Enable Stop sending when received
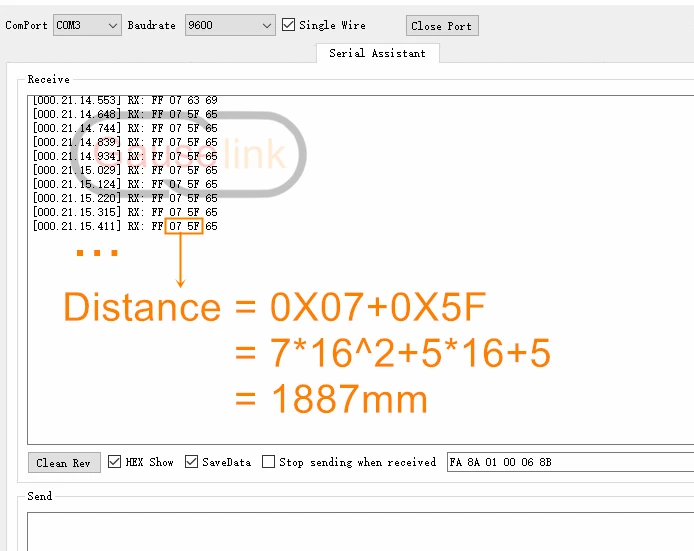This screenshot has width=694, height=551. [x=268, y=462]
